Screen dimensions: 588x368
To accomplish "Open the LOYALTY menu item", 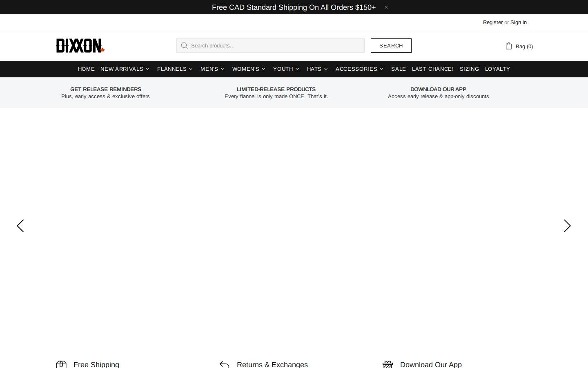I will pyautogui.click(x=497, y=69).
